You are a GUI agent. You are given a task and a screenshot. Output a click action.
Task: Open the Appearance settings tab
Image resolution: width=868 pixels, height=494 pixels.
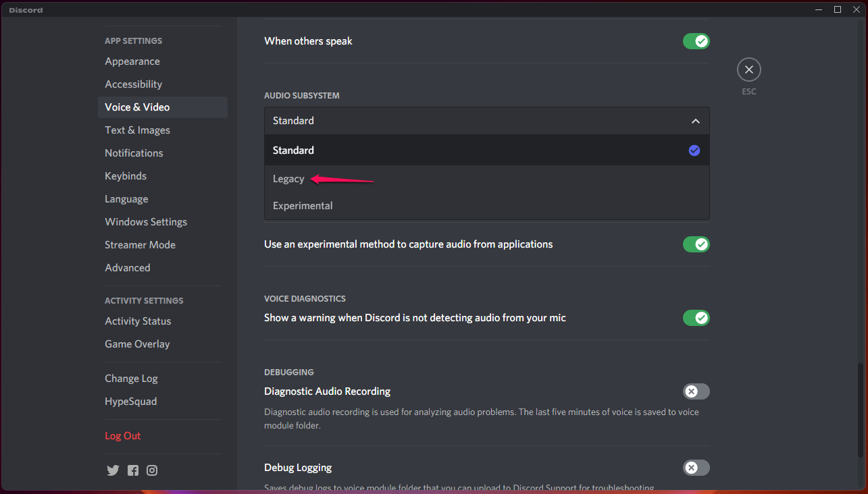coord(132,61)
